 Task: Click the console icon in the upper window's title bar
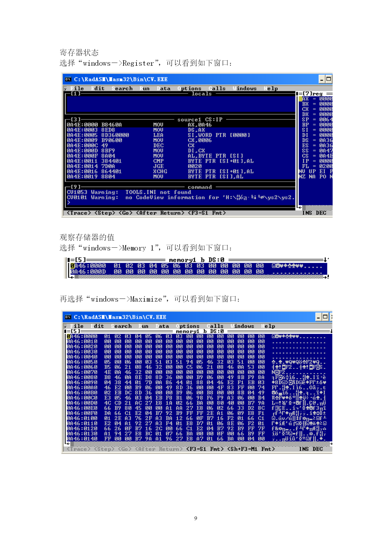pyautogui.click(x=68, y=79)
